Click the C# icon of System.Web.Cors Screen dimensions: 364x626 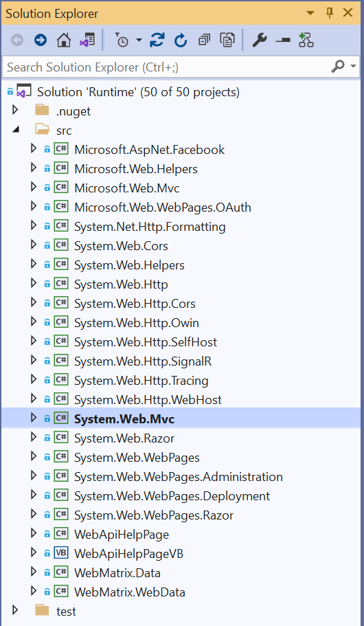(60, 245)
